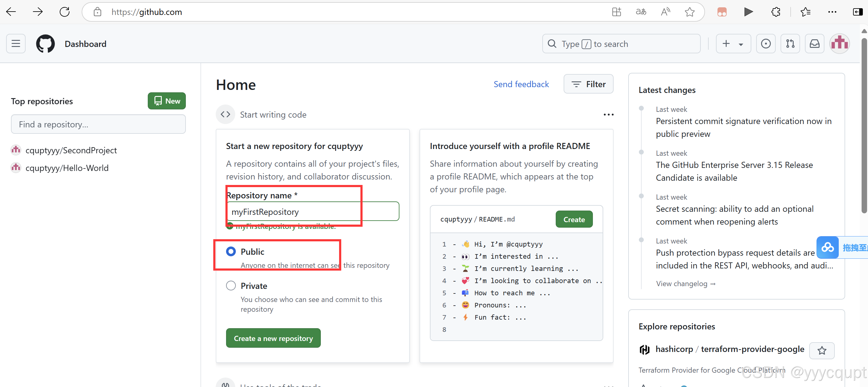Click the GitHub Octocat logo
This screenshot has height=387, width=868.
coord(45,44)
